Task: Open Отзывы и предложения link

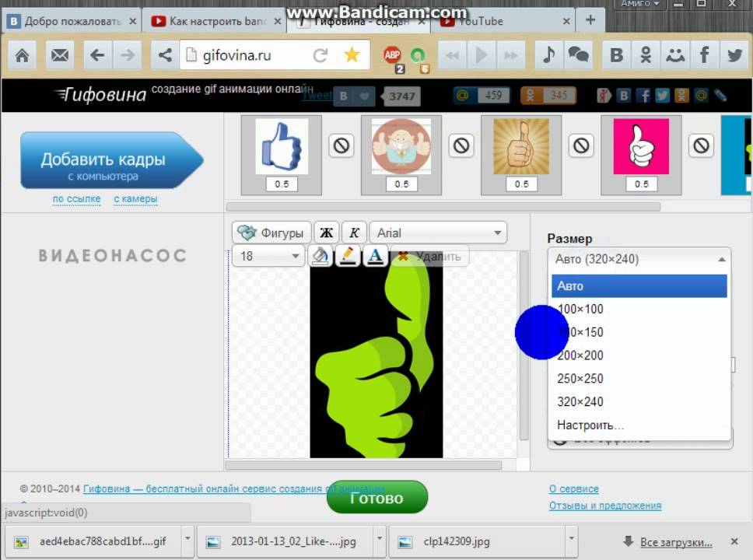Action: pos(605,506)
